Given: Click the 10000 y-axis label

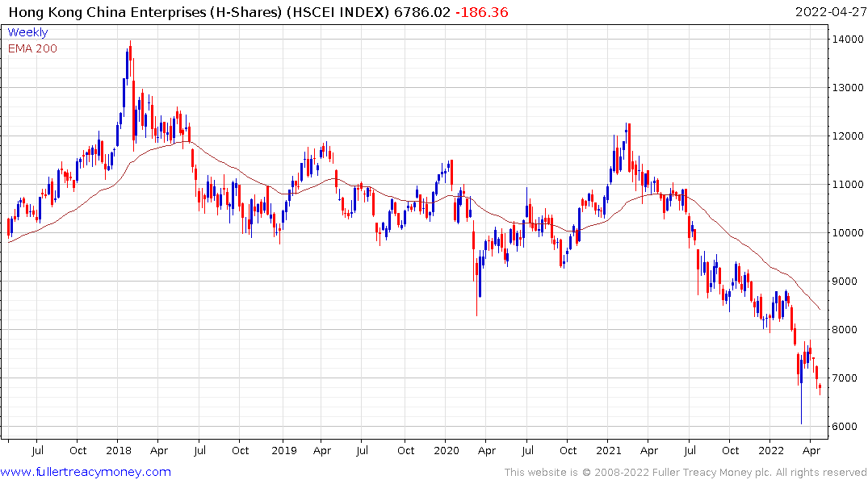Looking at the screenshot, I should point(848,233).
